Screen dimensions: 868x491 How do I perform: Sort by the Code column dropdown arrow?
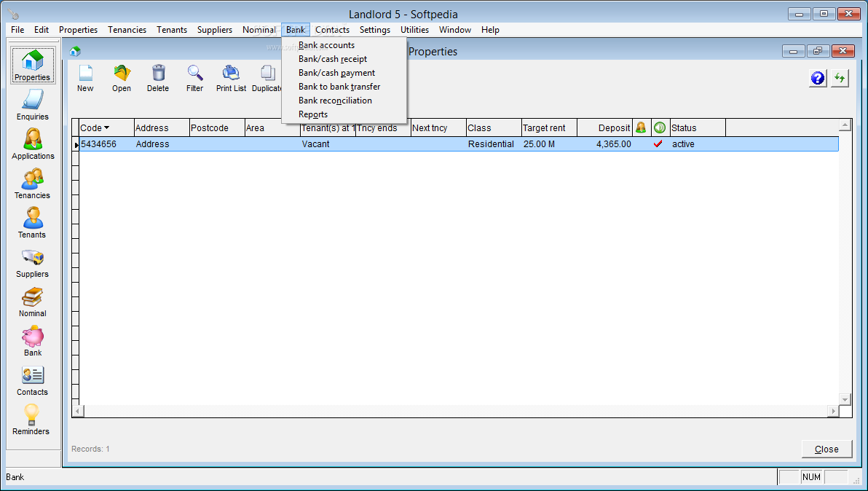[106, 128]
